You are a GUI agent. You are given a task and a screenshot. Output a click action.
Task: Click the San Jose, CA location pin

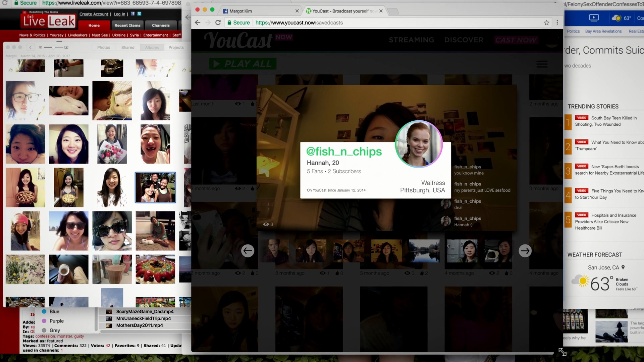623,267
